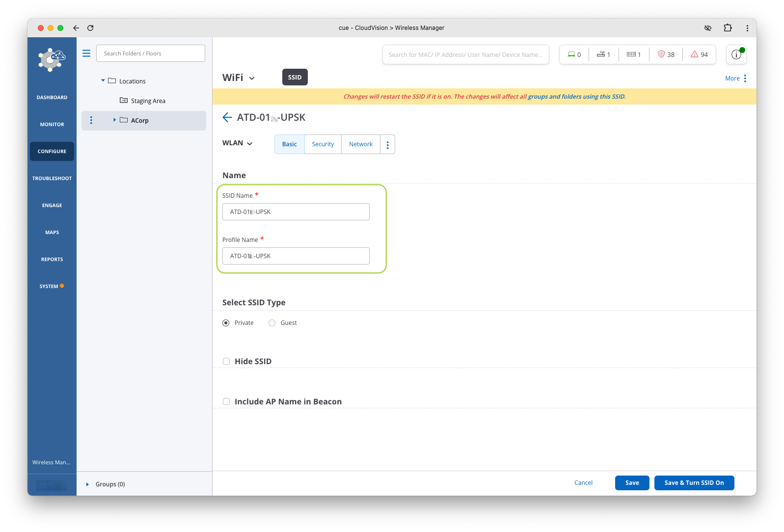Enable the Hide SSID checkbox

(226, 361)
